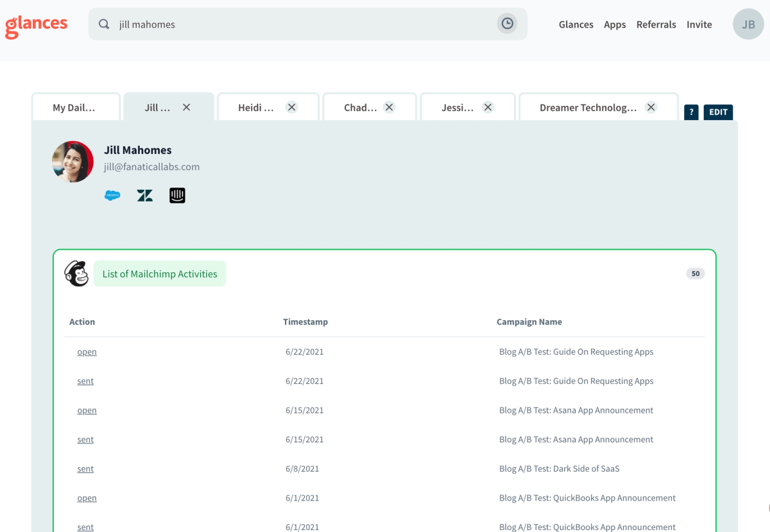770x532 pixels.
Task: Open the 'open' link for QuickBooks App Announcement
Action: pyautogui.click(x=87, y=498)
